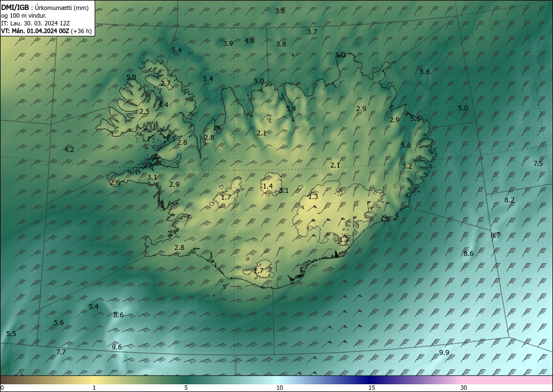Screen dimensions: 553x392
Task: Click the '(+36 h)' forecast offset text
Action: click(81, 31)
